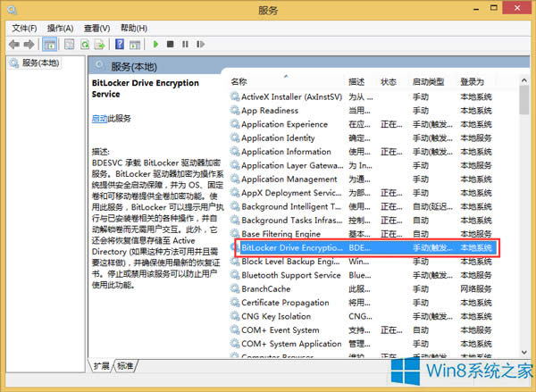Select the Application Information service
This screenshot has height=392, width=536.
tap(361, 152)
